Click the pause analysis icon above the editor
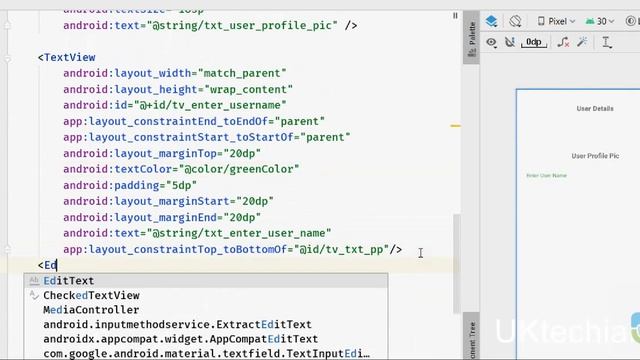Screen dimensions: 640x360 coord(455,16)
